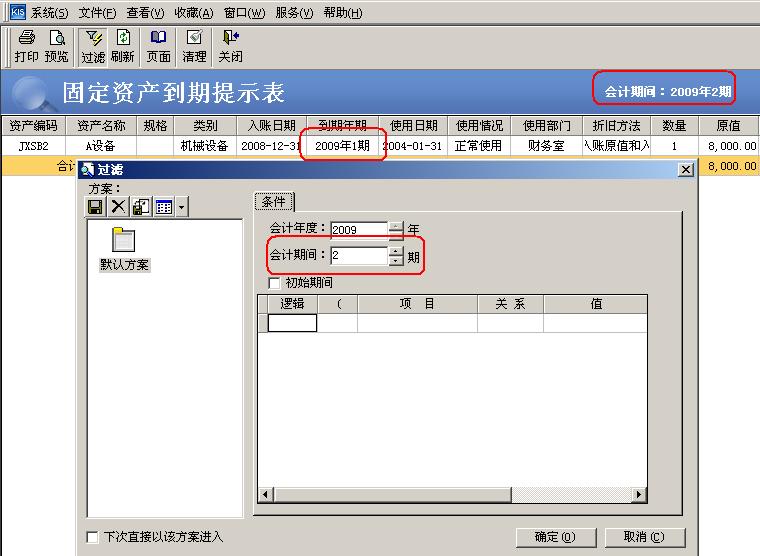Click the 2009年1期 expiry period cell
The height and width of the screenshot is (556, 760).
[343, 146]
